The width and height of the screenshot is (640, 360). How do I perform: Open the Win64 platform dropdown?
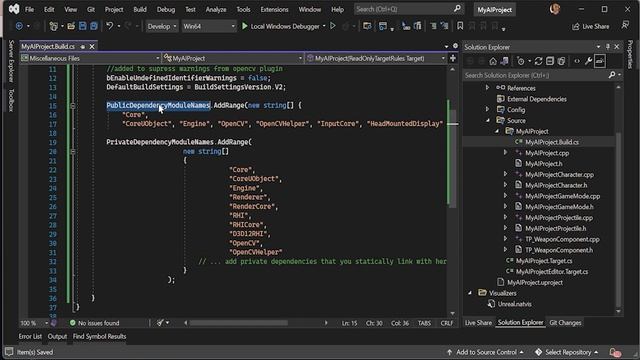[x=209, y=26]
